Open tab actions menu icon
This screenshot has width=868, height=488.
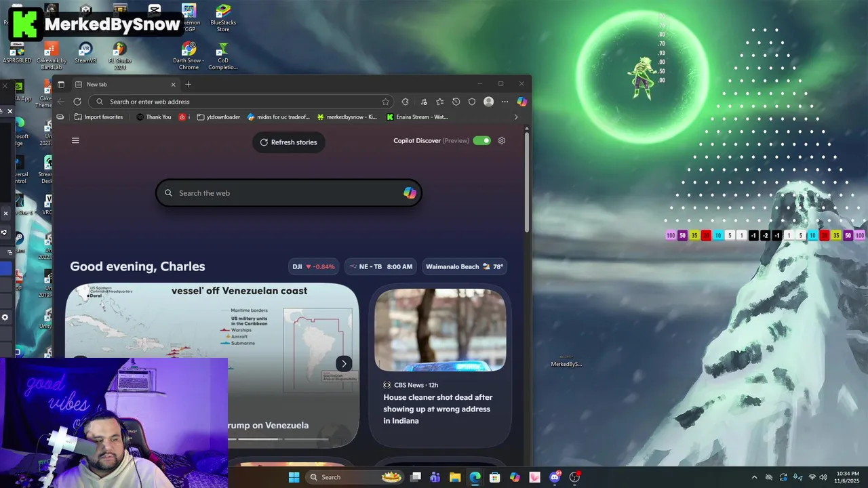pyautogui.click(x=61, y=84)
